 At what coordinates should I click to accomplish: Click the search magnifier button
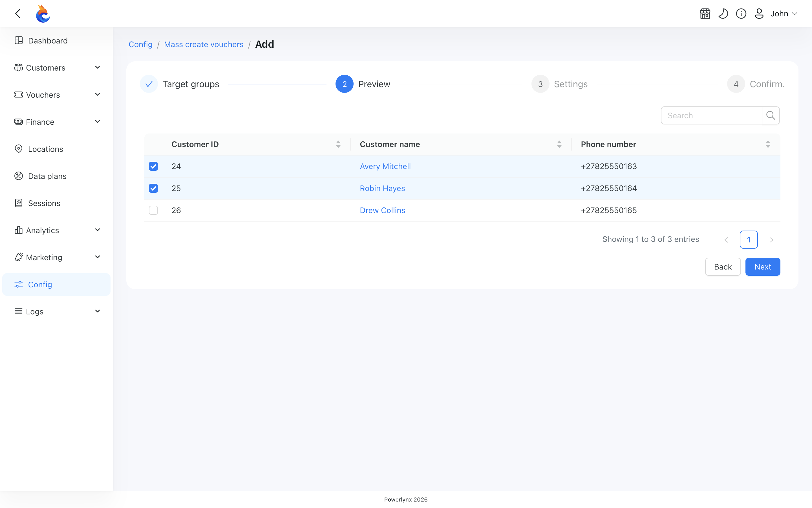pyautogui.click(x=771, y=116)
